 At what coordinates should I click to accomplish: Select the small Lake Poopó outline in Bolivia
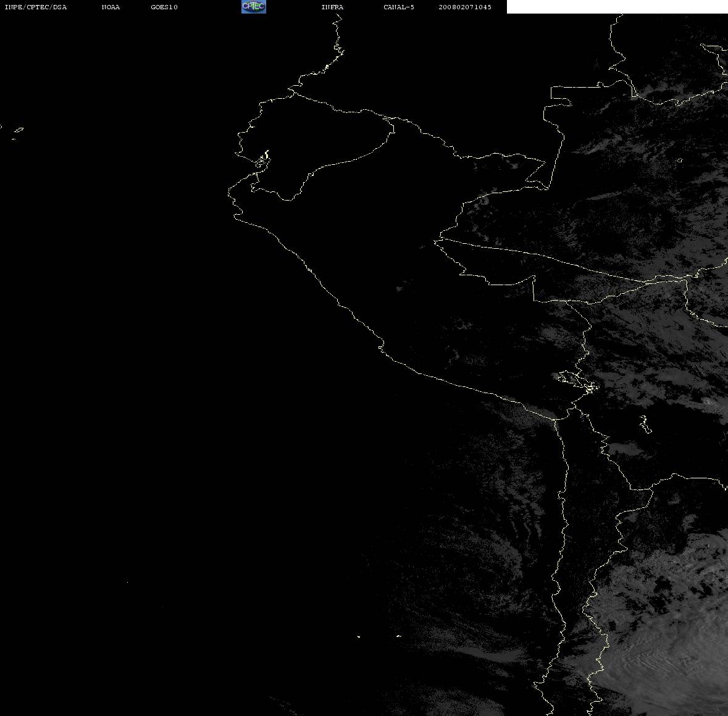click(645, 424)
